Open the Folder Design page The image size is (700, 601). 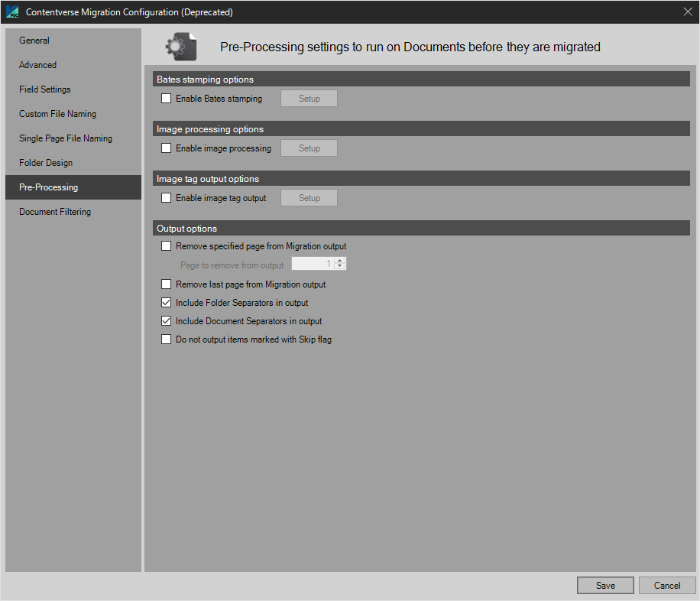(73, 163)
